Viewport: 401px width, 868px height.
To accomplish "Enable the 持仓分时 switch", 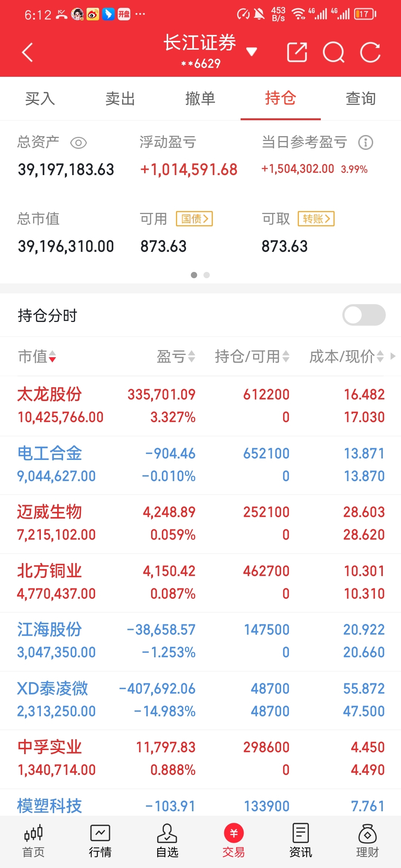I will pyautogui.click(x=364, y=315).
